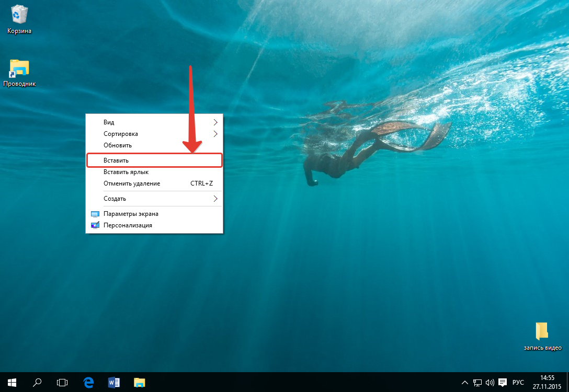
Task: Click the Персонализация menu icon
Action: (95, 225)
